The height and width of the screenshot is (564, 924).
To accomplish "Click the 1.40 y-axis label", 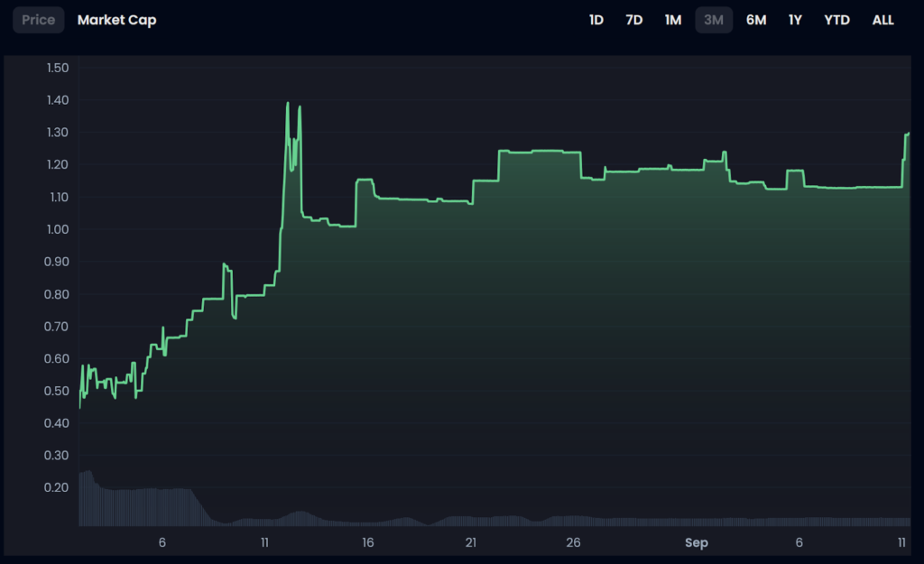I will [x=58, y=100].
